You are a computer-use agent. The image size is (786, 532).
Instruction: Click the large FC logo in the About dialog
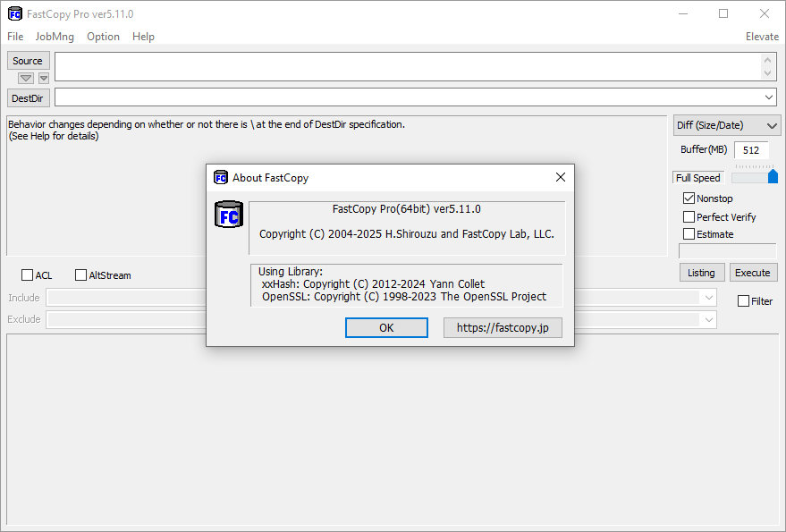coord(228,215)
